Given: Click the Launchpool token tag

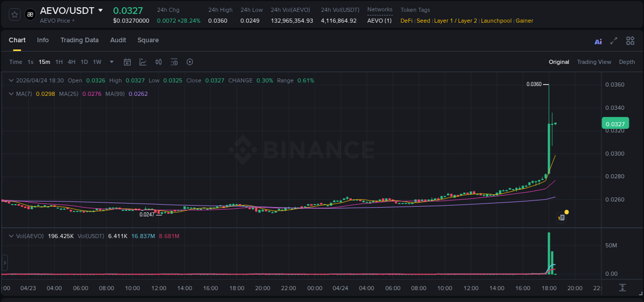Looking at the screenshot, I should tap(496, 21).
